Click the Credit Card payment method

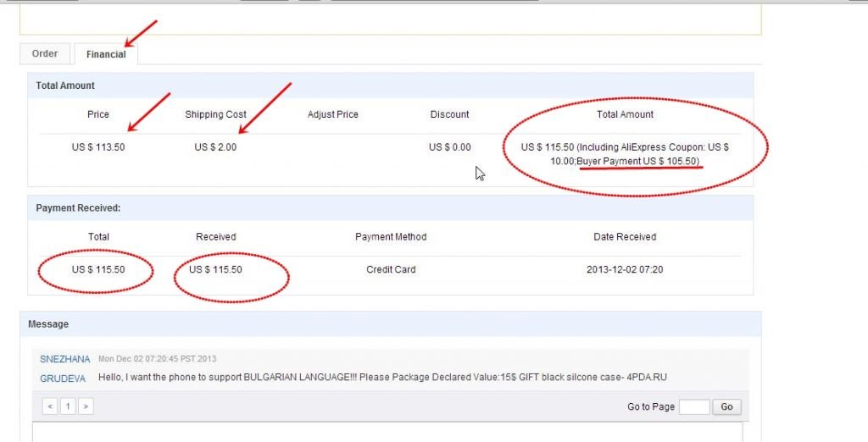391,270
